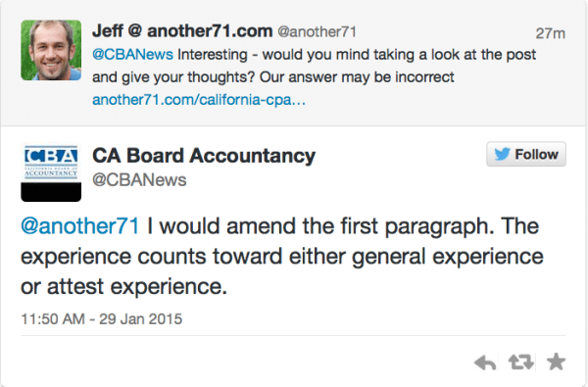Click the @CBANews handle under account name
This screenshot has width=588, height=387.
tap(139, 180)
